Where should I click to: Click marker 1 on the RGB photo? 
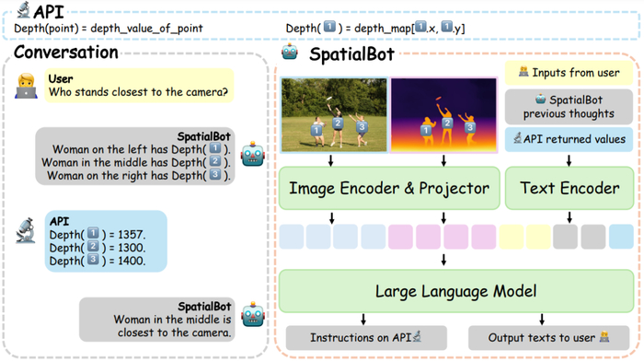tap(316, 131)
